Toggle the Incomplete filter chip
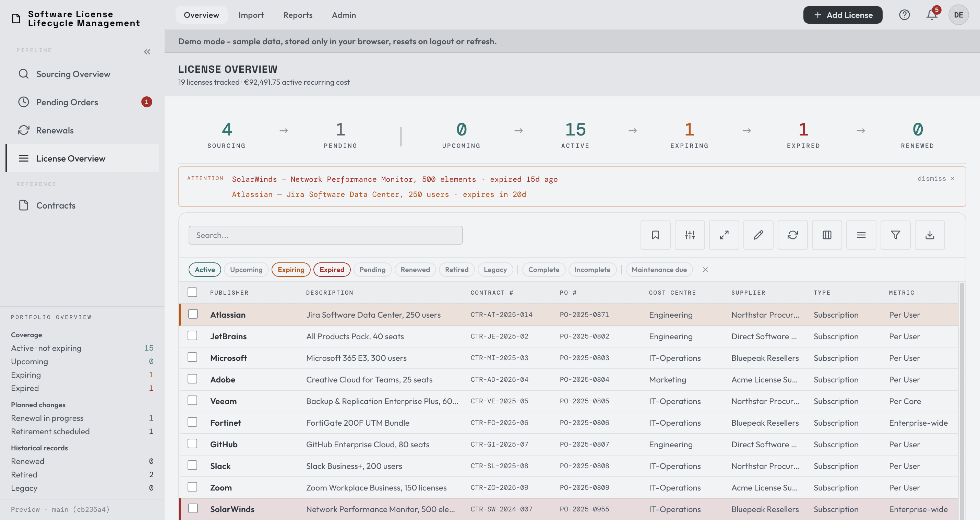The width and height of the screenshot is (980, 520). pyautogui.click(x=592, y=270)
